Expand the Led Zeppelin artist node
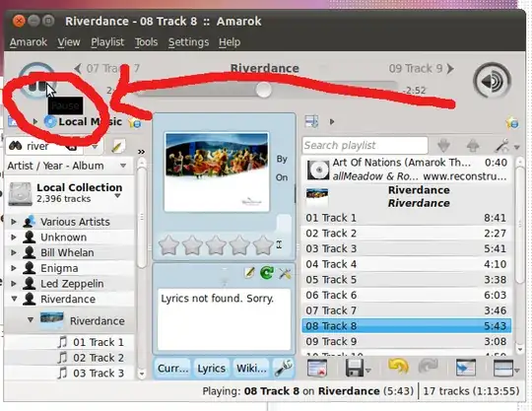The width and height of the screenshot is (532, 411). pyautogui.click(x=14, y=284)
